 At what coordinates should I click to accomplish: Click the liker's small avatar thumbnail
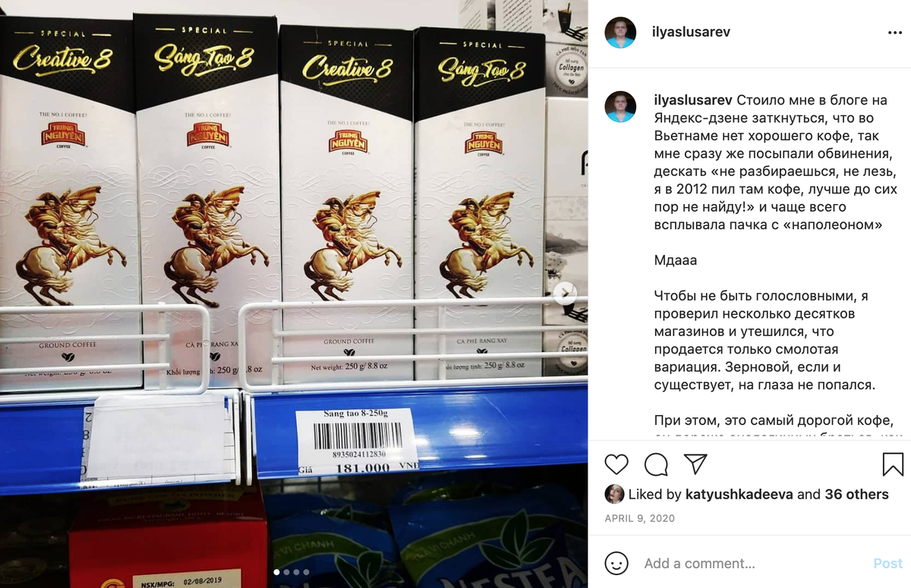click(x=614, y=494)
